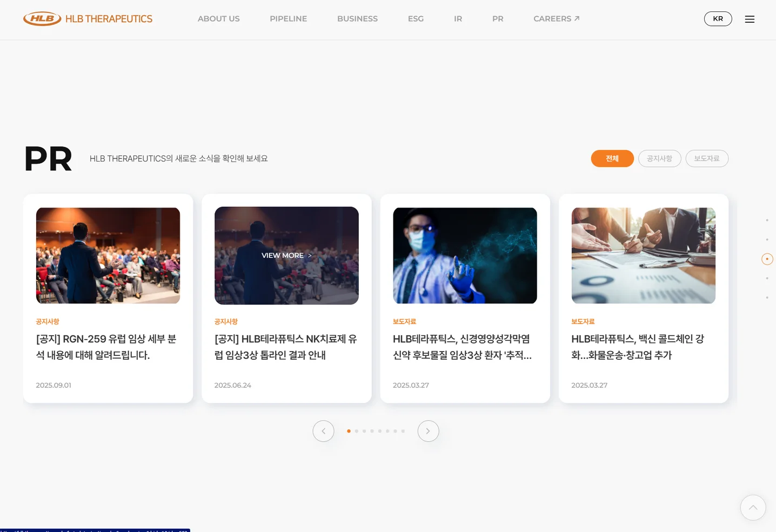This screenshot has height=532, width=776.
Task: Click the HLB Therapeutics logo
Action: (x=88, y=19)
